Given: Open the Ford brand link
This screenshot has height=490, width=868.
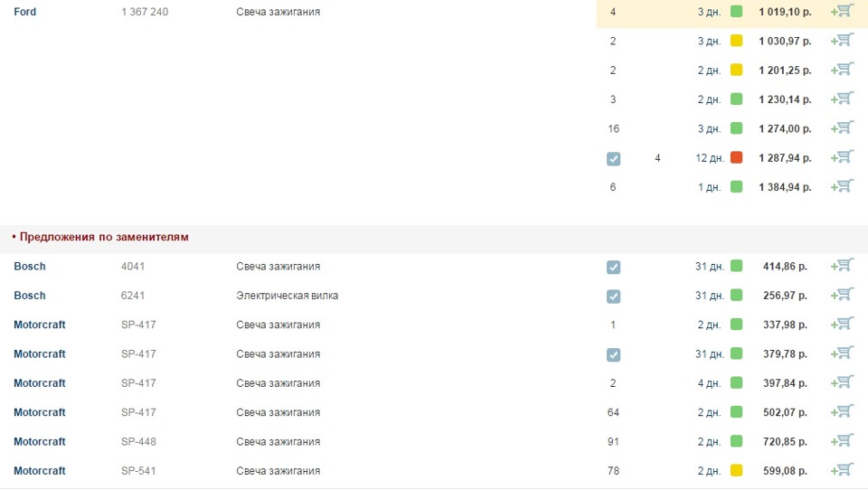Looking at the screenshot, I should pyautogui.click(x=25, y=12).
